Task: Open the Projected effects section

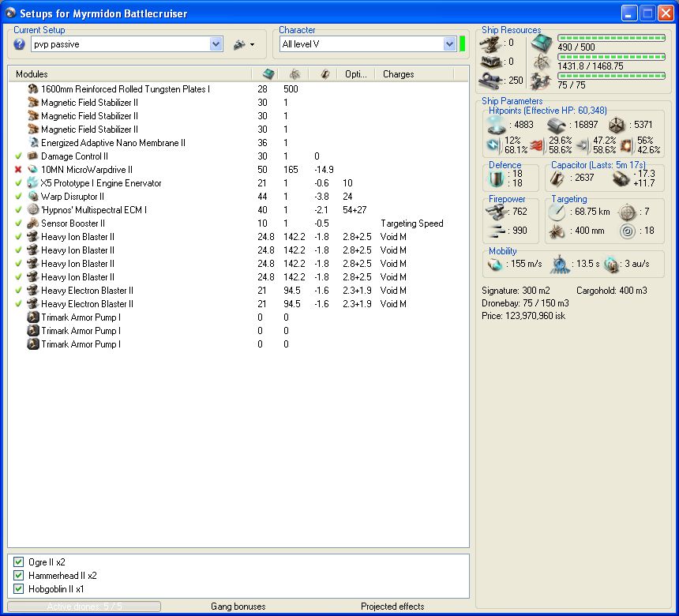Action: tap(392, 606)
